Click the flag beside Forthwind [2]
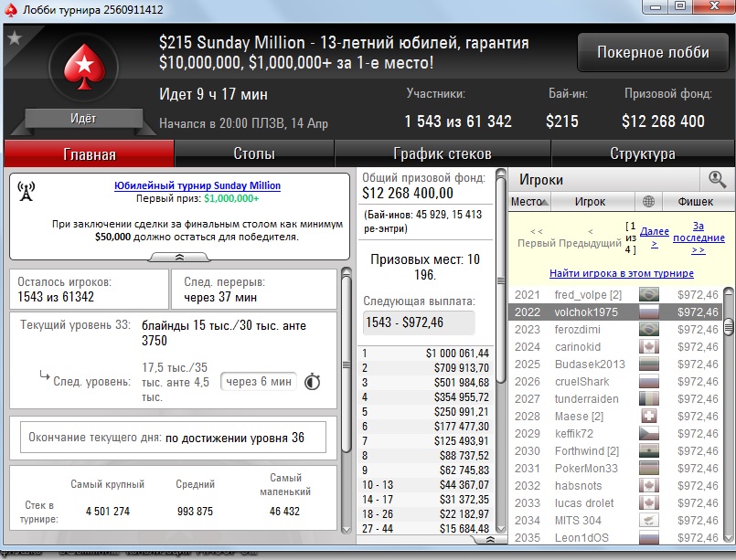The width and height of the screenshot is (736, 560). 649,450
